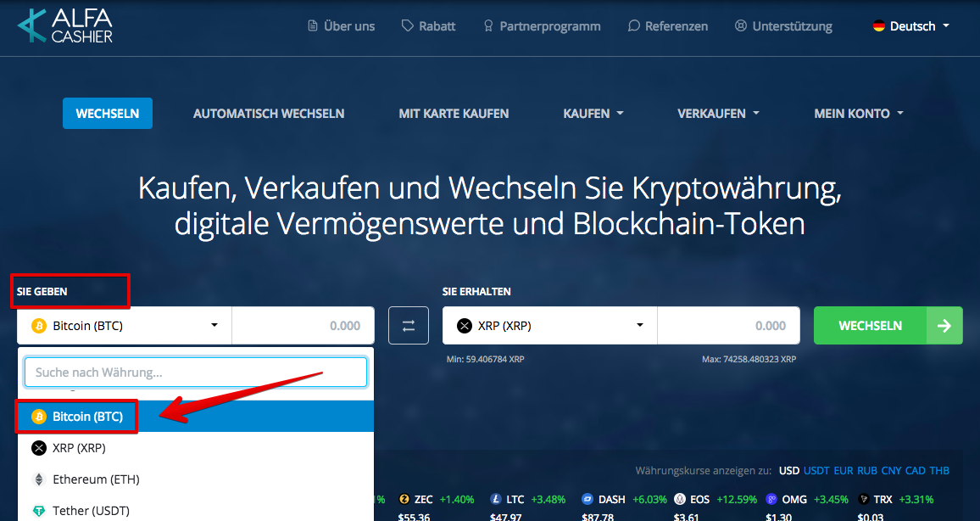Click the ZEC coin icon in the ticker
980x521 pixels.
[404, 499]
